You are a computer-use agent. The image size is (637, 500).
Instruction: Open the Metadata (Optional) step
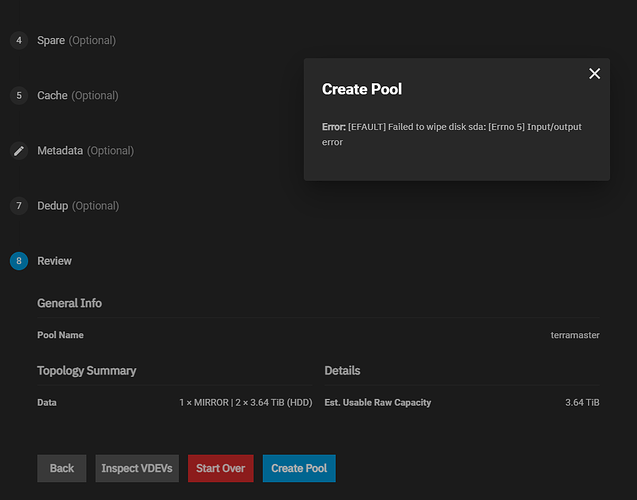click(x=85, y=151)
